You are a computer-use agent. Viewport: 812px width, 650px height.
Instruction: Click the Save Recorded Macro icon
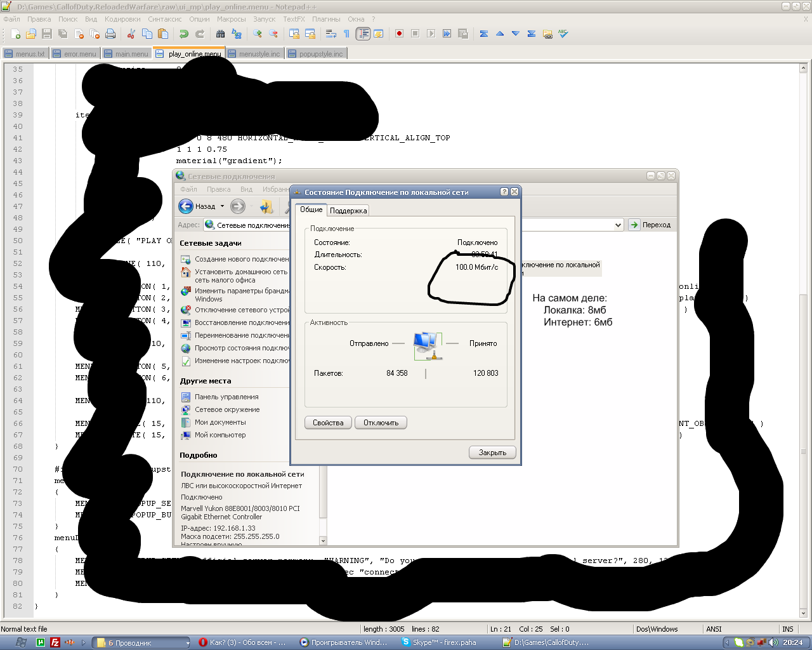point(463,34)
